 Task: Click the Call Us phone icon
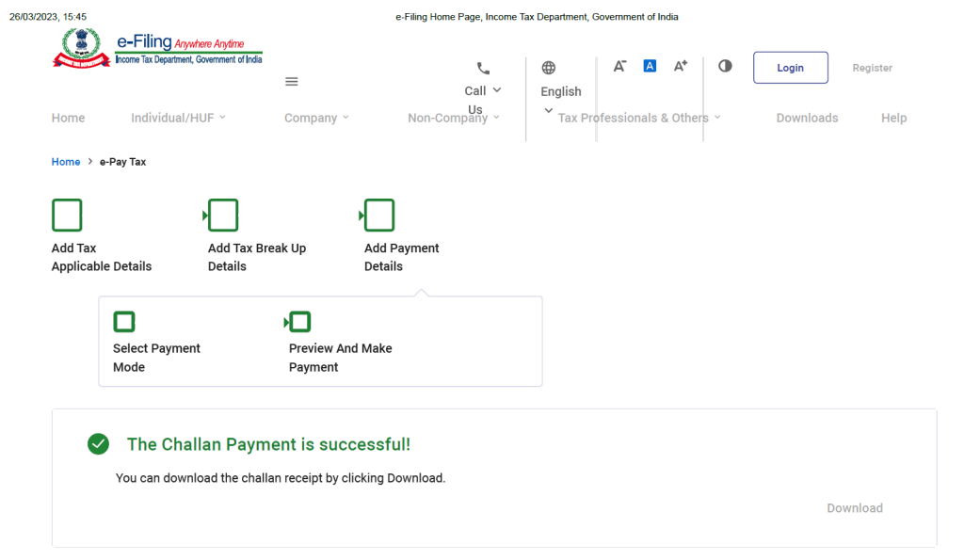(x=483, y=68)
